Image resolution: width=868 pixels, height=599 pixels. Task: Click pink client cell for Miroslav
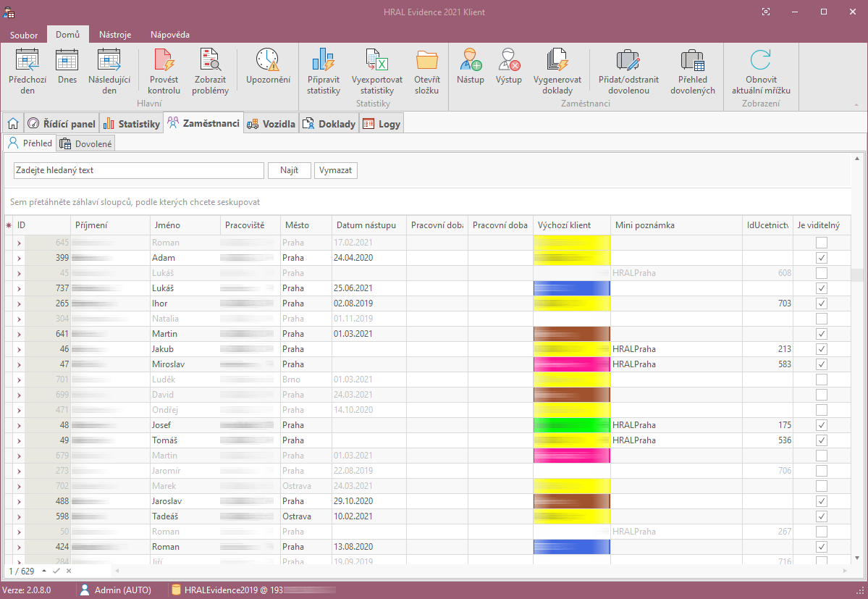571,364
